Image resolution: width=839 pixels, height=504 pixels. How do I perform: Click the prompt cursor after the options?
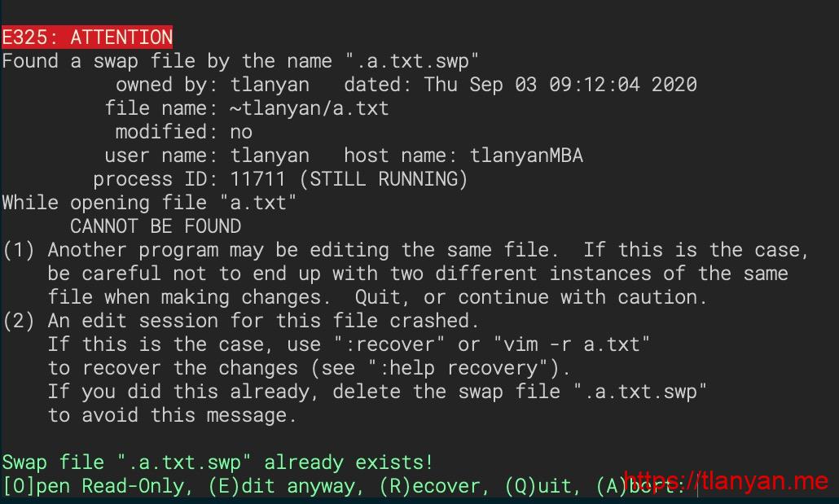click(699, 486)
